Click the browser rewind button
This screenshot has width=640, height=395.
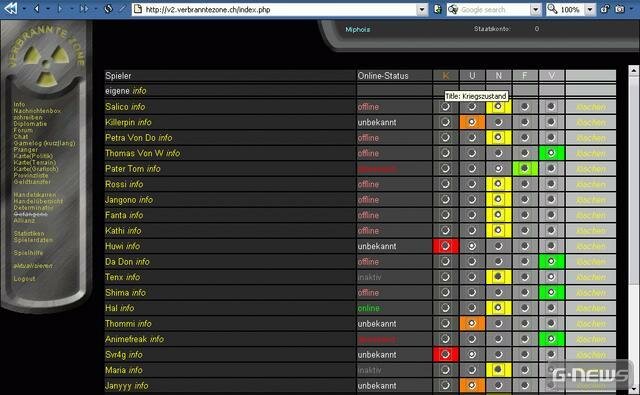pyautogui.click(x=10, y=9)
